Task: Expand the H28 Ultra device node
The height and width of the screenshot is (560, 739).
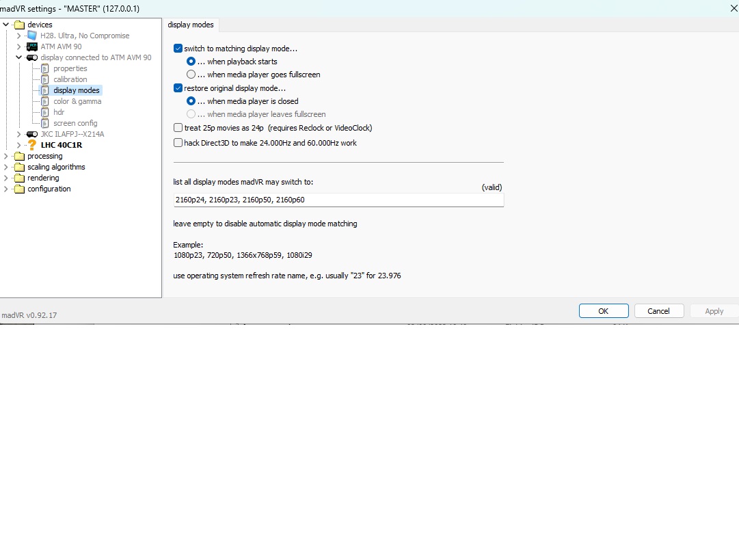Action: click(x=18, y=36)
